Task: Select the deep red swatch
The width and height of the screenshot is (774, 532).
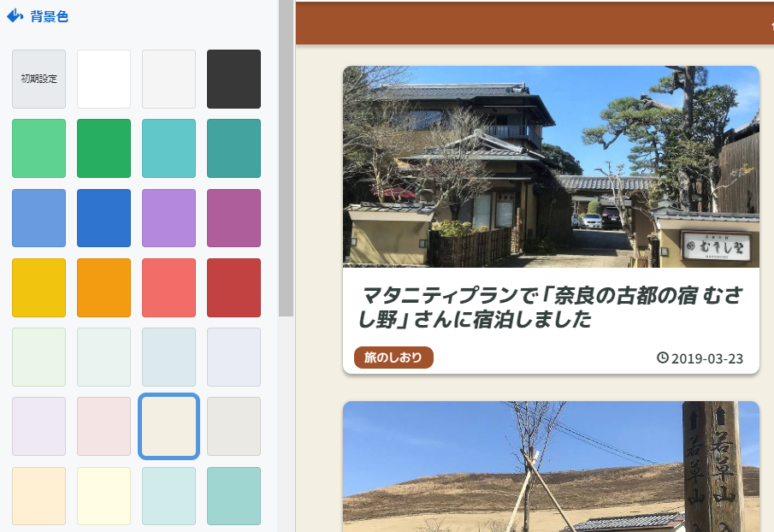Action: click(233, 287)
